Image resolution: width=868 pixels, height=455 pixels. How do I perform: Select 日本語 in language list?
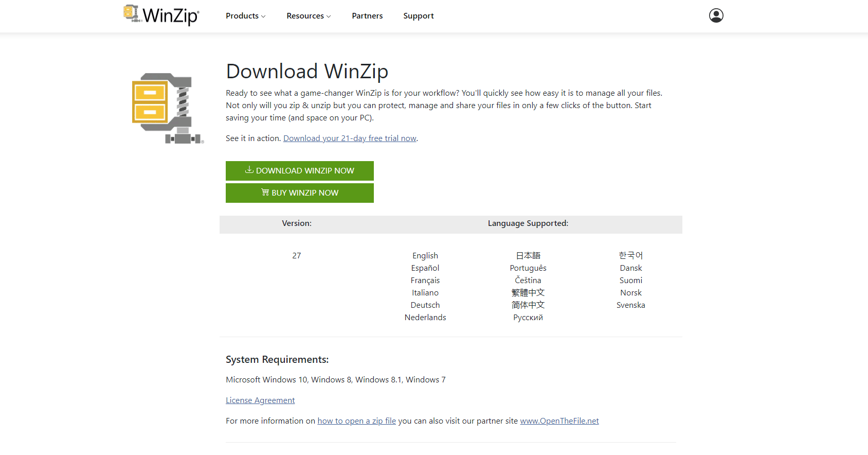[x=528, y=256]
